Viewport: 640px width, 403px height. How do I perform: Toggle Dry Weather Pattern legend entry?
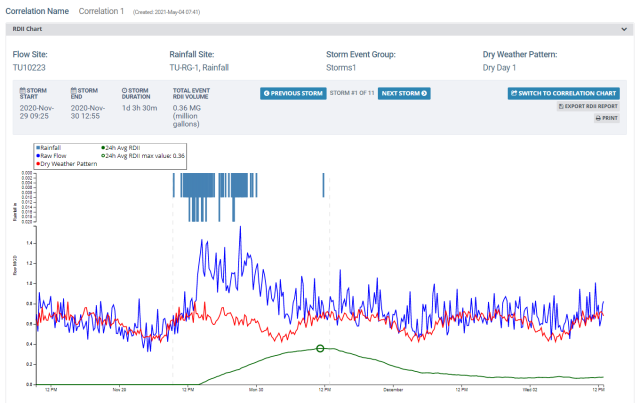point(67,164)
